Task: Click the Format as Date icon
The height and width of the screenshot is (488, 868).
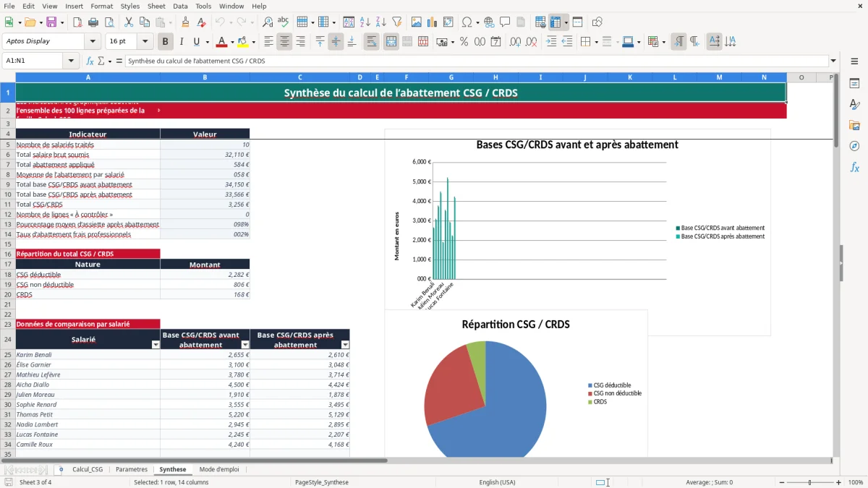Action: 495,42
